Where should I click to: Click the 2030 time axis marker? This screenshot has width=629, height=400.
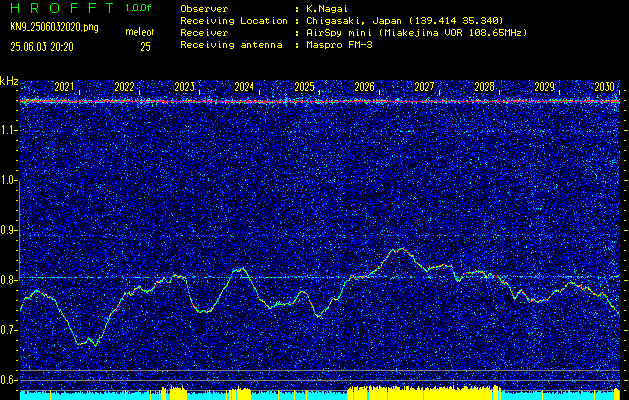point(605,87)
